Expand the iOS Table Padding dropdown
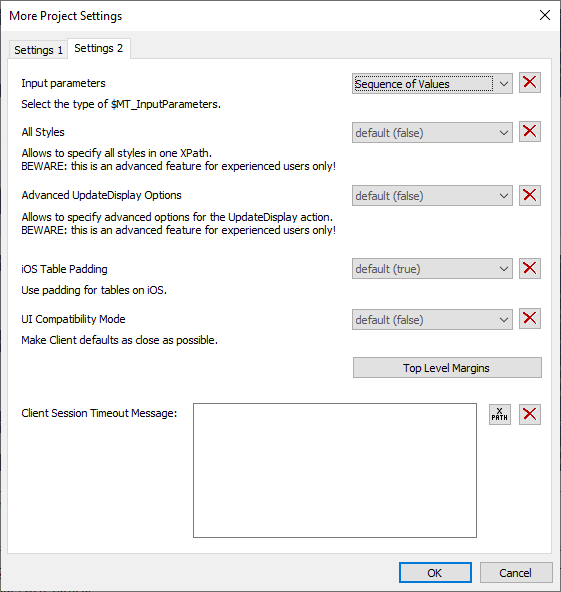This screenshot has height=592, width=561. [432, 269]
